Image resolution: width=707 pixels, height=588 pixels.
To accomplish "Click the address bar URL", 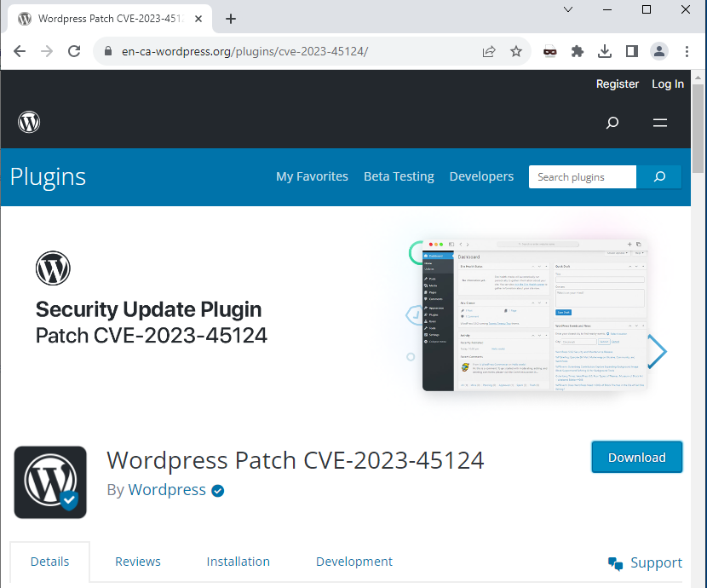I will point(244,51).
